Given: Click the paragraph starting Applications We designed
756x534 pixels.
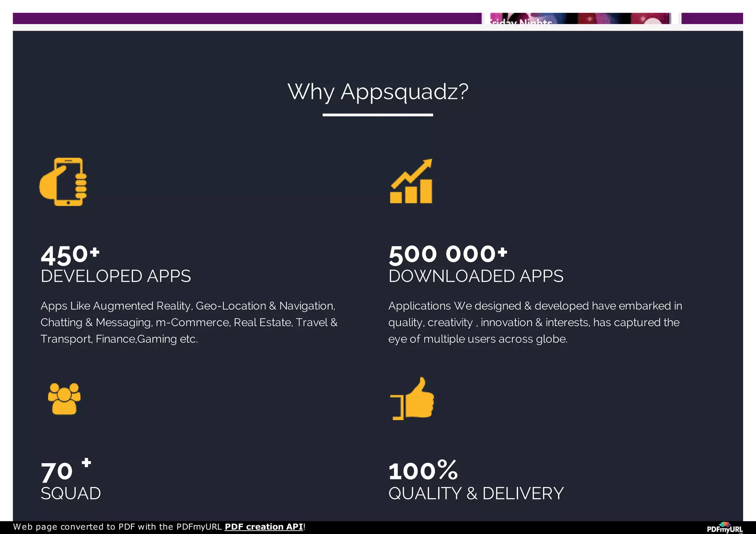Looking at the screenshot, I should pos(535,322).
